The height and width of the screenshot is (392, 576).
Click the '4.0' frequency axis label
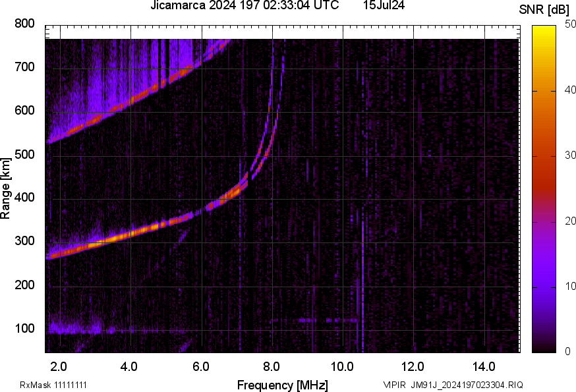point(129,367)
